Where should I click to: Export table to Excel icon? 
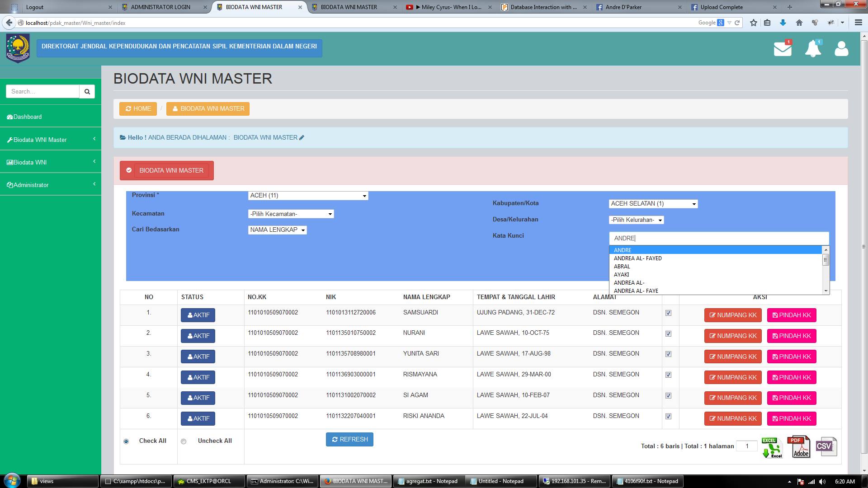click(772, 447)
